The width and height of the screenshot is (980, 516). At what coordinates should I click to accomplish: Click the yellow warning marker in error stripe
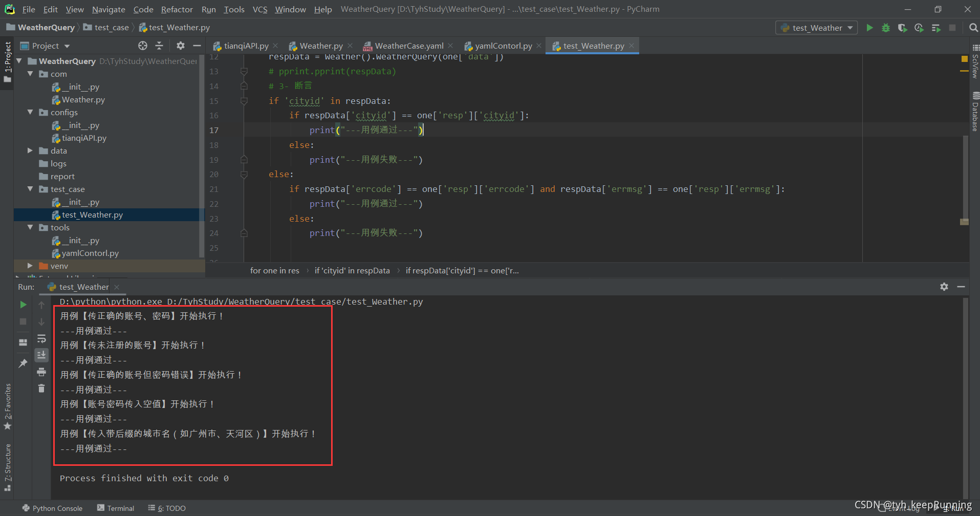coord(964,59)
